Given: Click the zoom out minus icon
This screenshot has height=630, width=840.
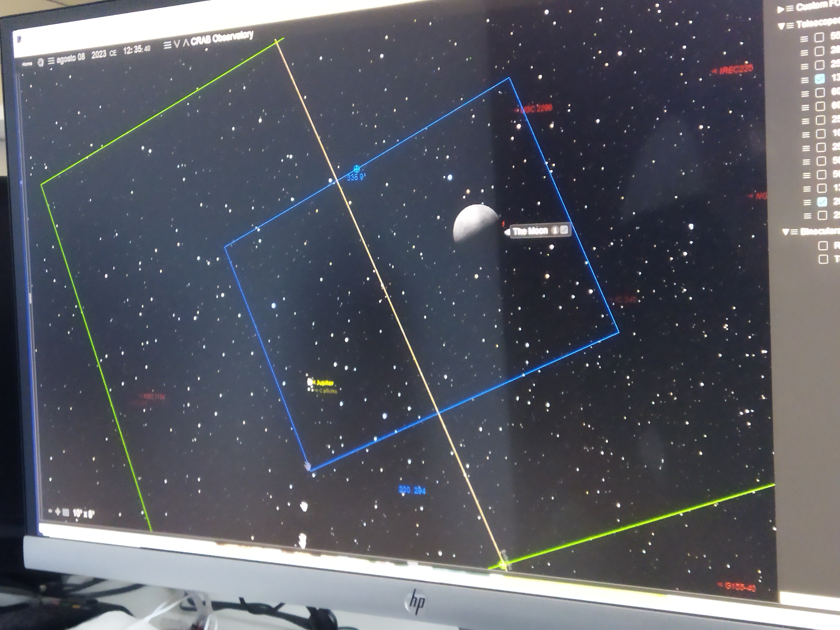Looking at the screenshot, I should [x=50, y=512].
